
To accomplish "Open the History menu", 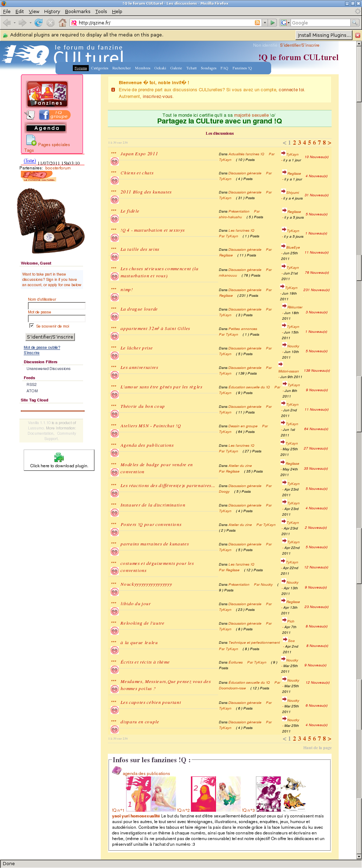I will pyautogui.click(x=52, y=11).
